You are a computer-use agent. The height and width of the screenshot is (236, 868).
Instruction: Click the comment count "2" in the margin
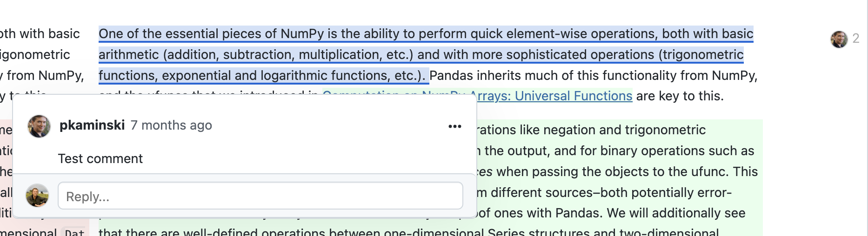coord(856,39)
